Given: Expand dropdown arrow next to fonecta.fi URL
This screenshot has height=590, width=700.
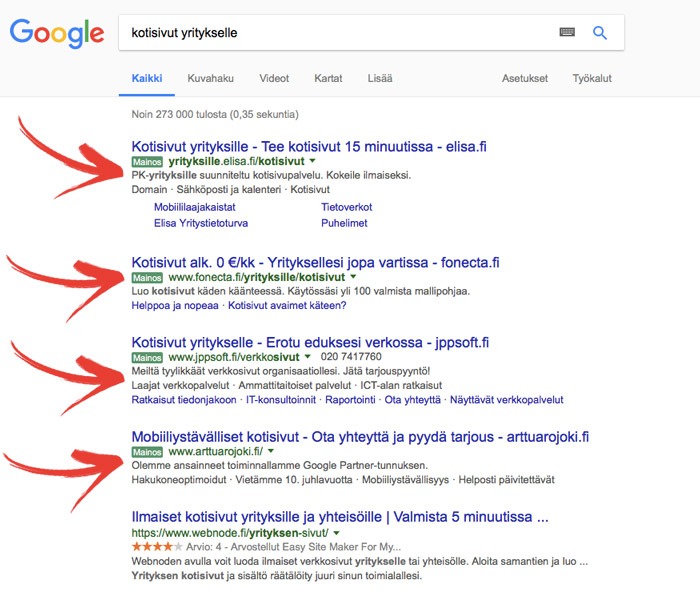Looking at the screenshot, I should [353, 276].
